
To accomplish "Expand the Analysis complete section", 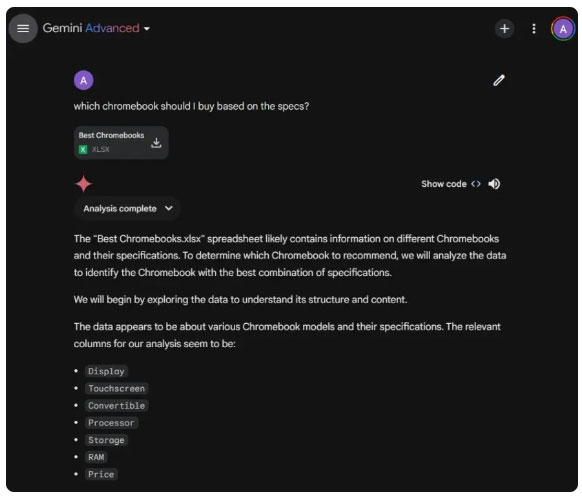I will coord(127,209).
